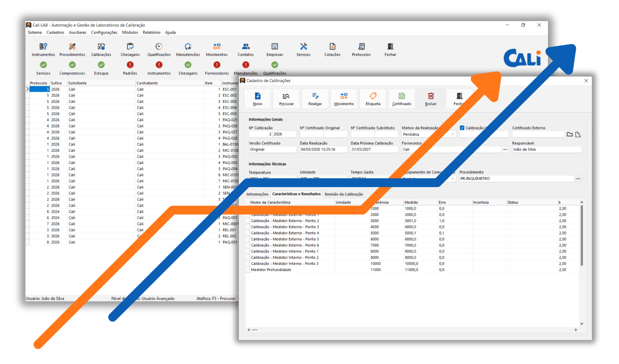Open the Relatórios menu
The image size is (619, 364).
[x=151, y=32]
